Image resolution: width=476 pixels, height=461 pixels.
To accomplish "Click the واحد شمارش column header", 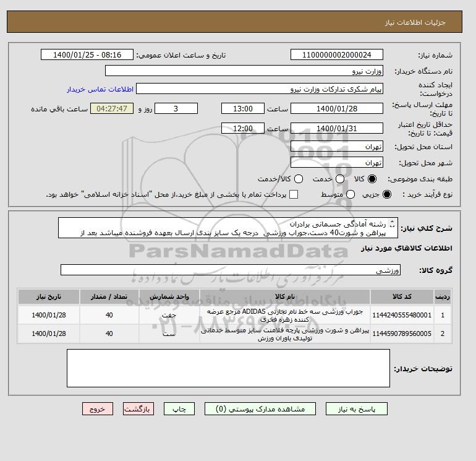I will point(169,297).
